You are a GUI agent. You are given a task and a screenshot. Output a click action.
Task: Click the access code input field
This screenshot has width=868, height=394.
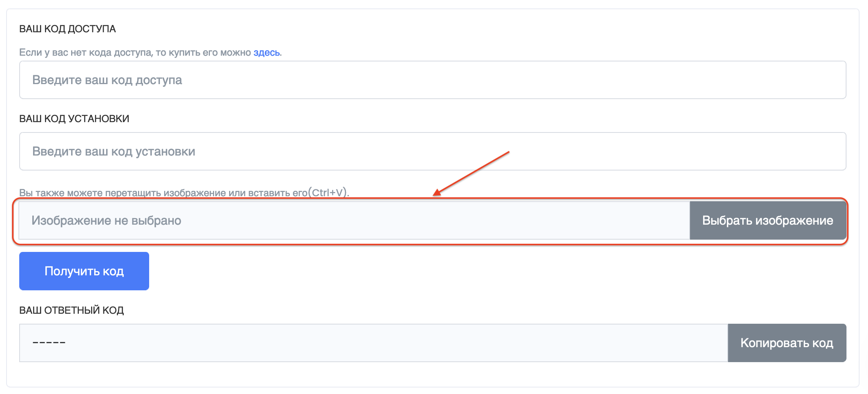click(x=432, y=80)
